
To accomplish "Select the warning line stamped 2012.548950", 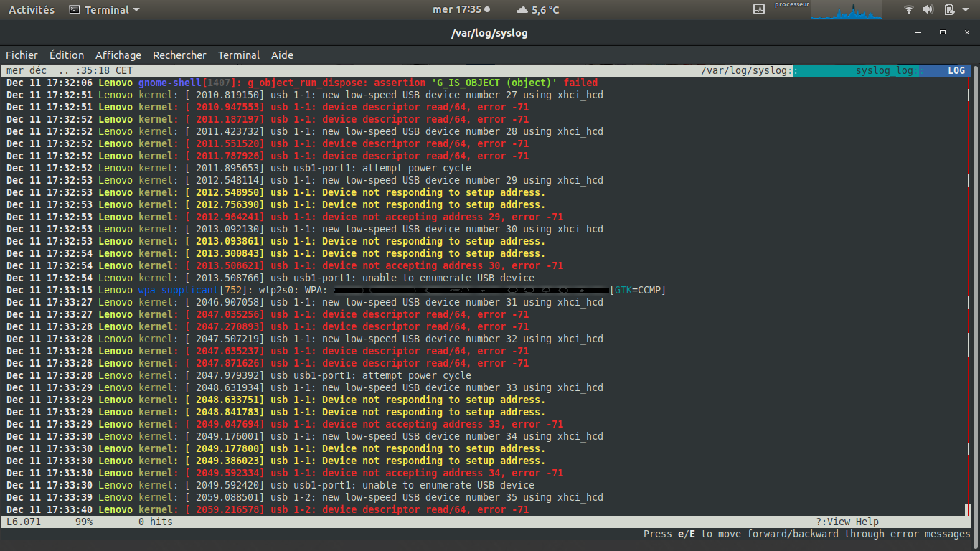I will [276, 192].
